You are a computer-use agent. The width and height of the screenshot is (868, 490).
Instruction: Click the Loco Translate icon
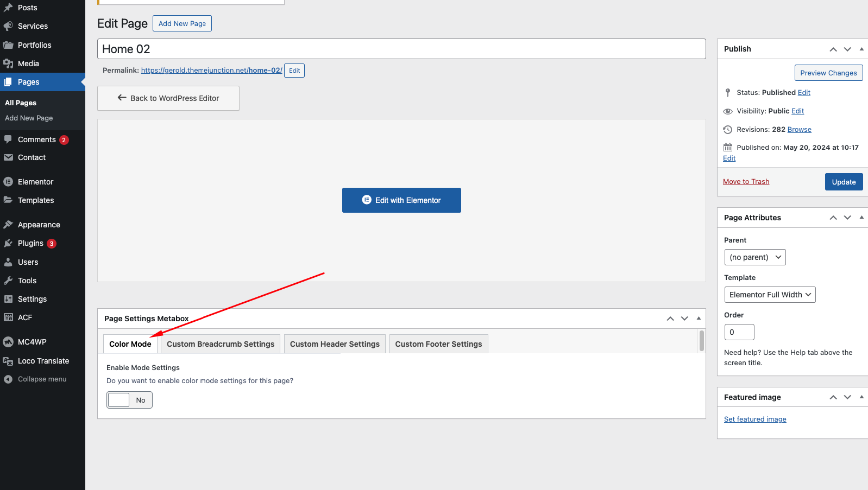(8, 361)
